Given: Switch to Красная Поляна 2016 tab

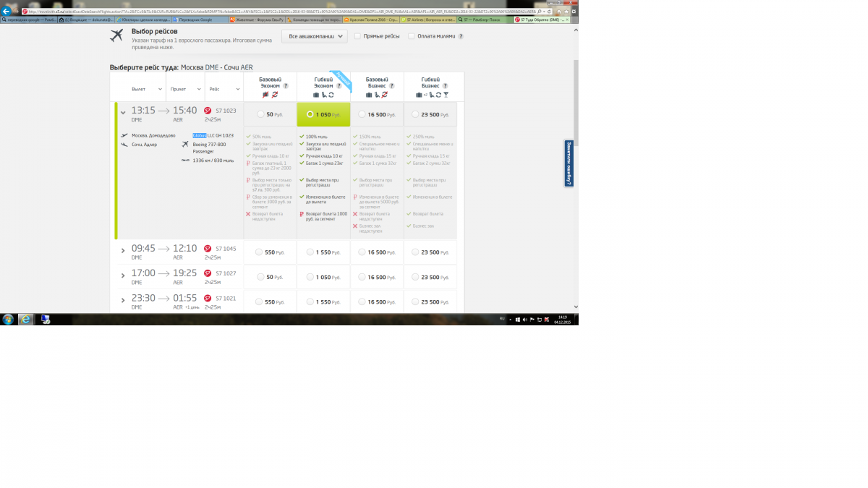Looking at the screenshot, I should pyautogui.click(x=371, y=20).
